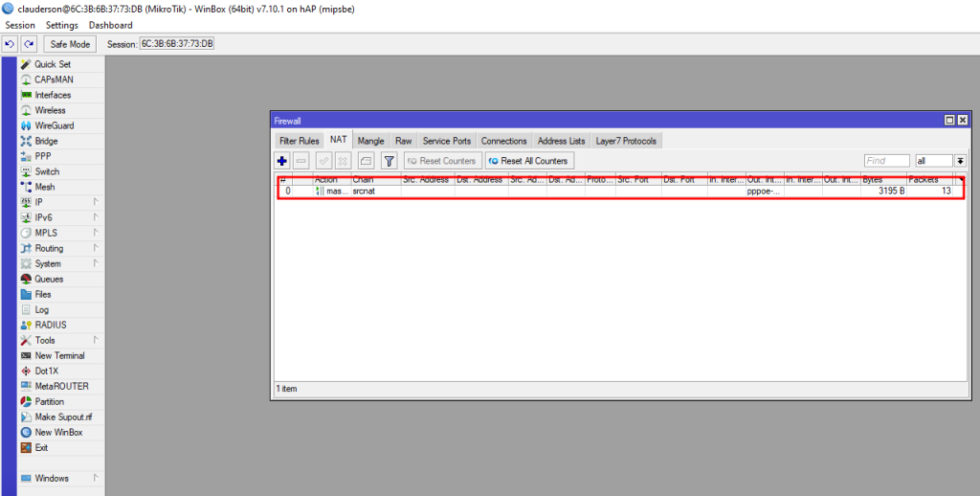The image size is (980, 496).
Task: Switch to the Mangle tab
Action: [x=370, y=141]
